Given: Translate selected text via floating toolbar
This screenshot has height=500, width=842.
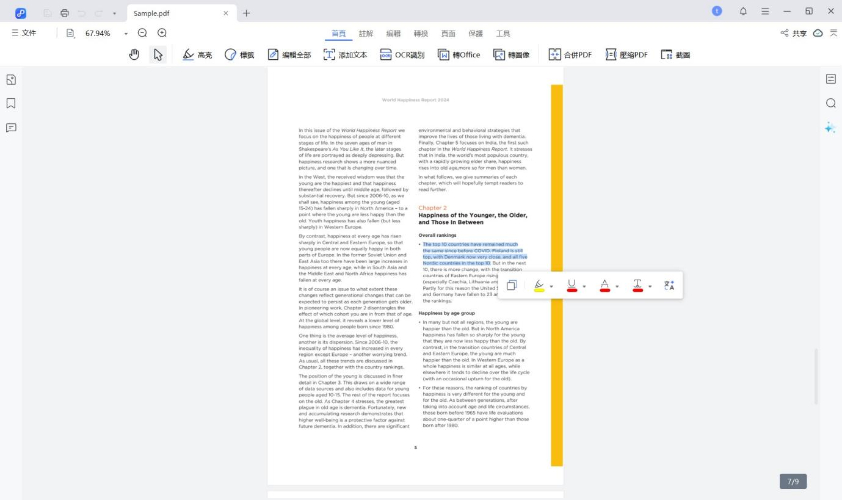Looking at the screenshot, I should pos(668,286).
